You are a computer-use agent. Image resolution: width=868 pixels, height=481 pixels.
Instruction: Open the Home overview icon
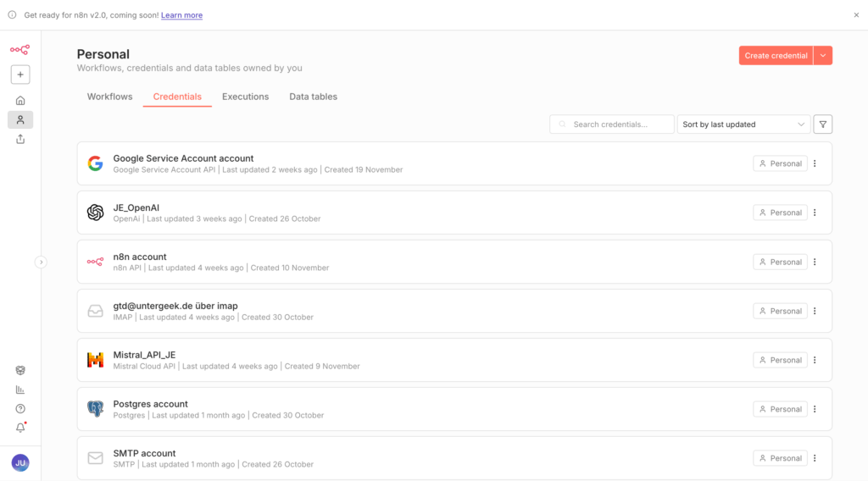coord(20,101)
